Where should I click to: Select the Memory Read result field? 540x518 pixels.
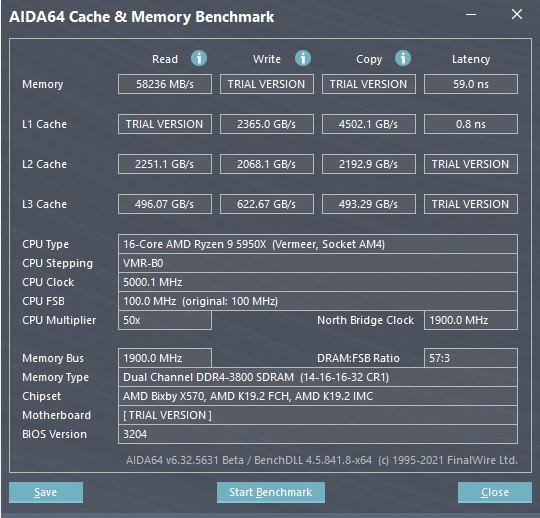point(165,84)
